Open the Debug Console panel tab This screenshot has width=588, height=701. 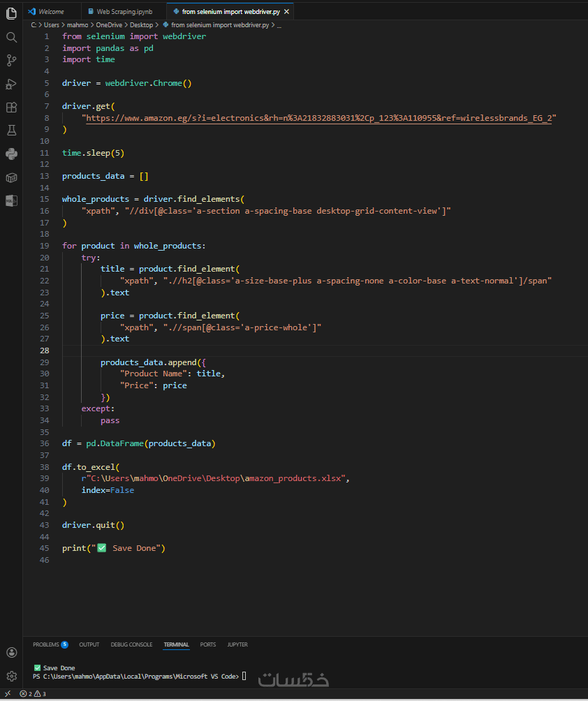point(131,644)
